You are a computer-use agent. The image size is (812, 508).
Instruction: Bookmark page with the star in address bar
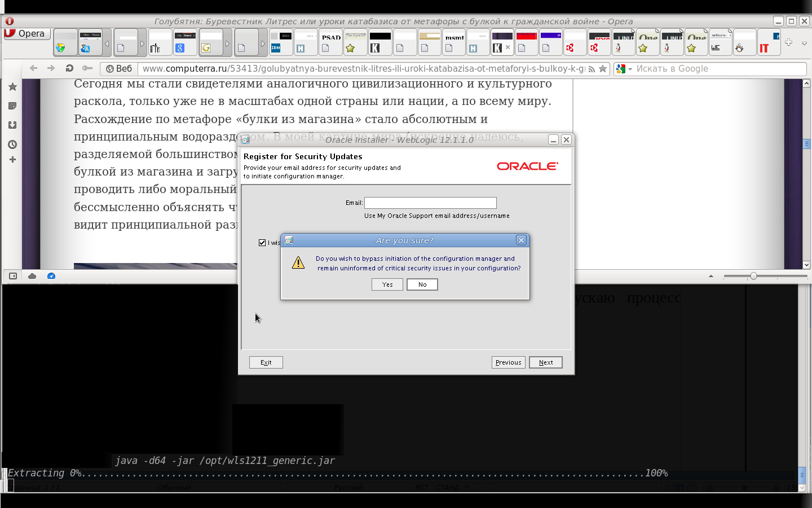603,69
